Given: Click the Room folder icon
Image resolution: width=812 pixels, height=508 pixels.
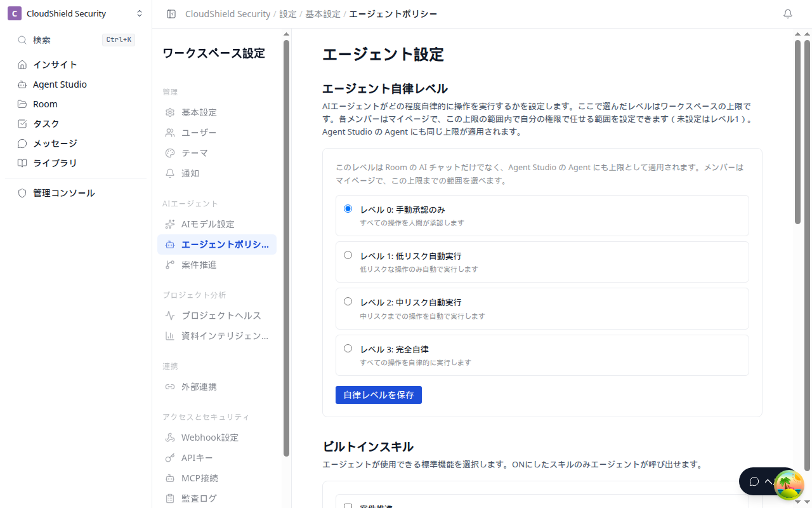Looking at the screenshot, I should point(22,104).
